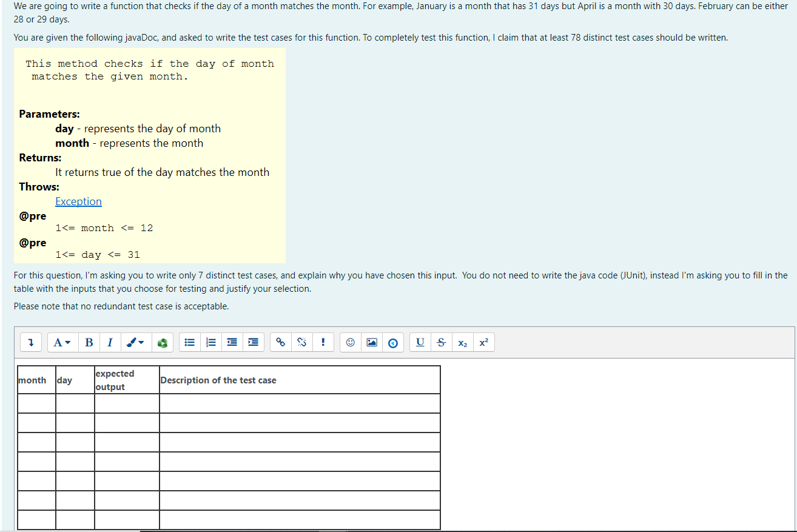The width and height of the screenshot is (797, 532).
Task: Toggle underline formatting
Action: coord(420,342)
